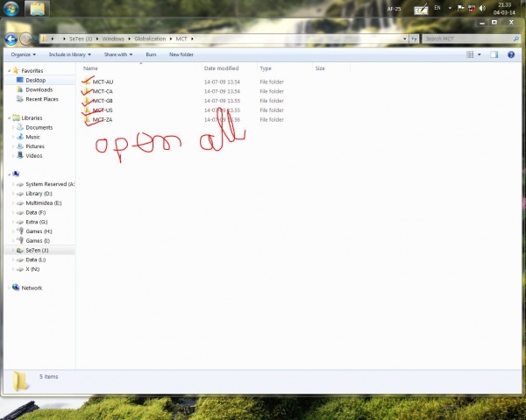Select Se7en (J:) drive in sidebar
The height and width of the screenshot is (420, 526).
[x=37, y=250]
